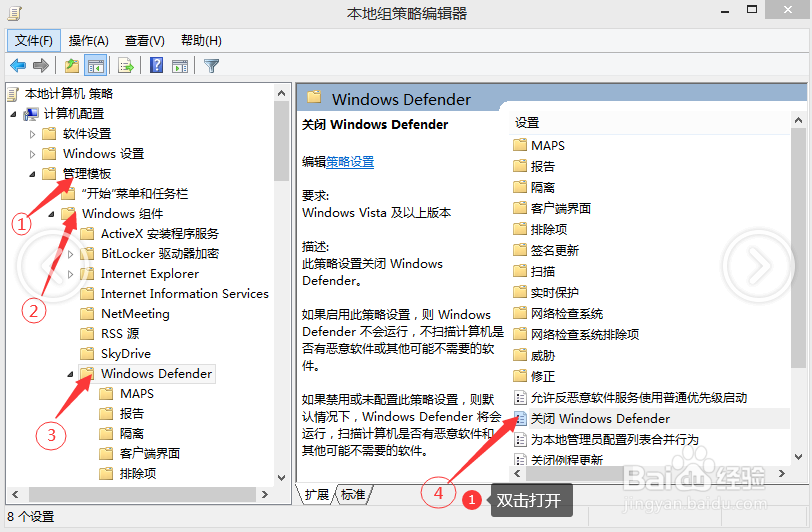Switch to the 扩展 tab

[316, 495]
